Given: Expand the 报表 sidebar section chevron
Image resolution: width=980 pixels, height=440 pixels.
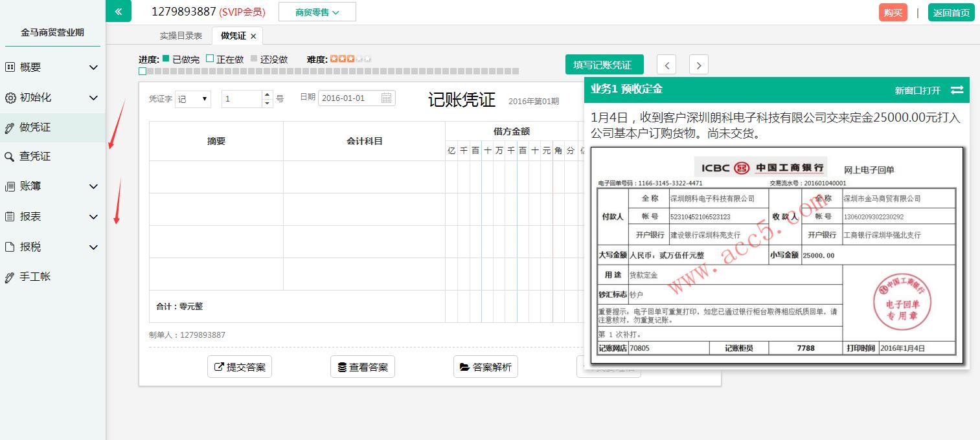Looking at the screenshot, I should [93, 217].
